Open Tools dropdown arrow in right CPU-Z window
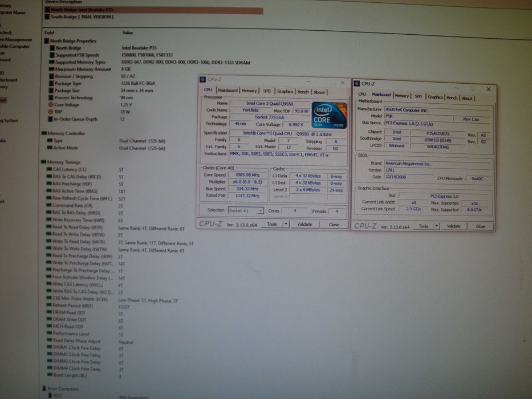This screenshot has width=532, height=399. (x=437, y=226)
